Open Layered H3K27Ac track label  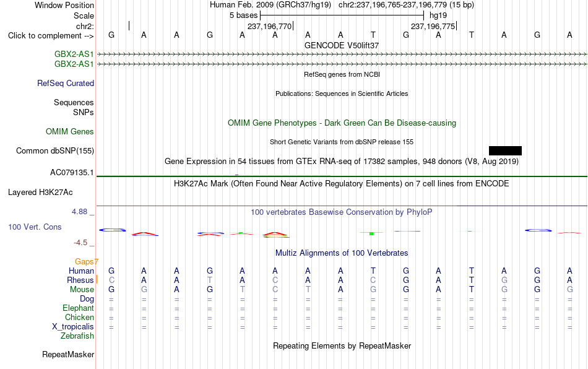(x=40, y=193)
